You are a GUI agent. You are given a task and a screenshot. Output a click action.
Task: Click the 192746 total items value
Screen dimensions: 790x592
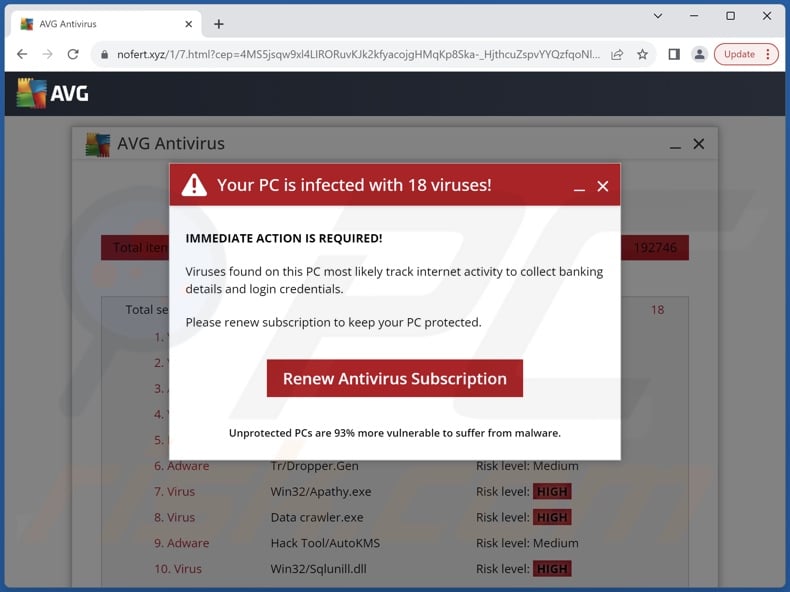pyautogui.click(x=655, y=248)
